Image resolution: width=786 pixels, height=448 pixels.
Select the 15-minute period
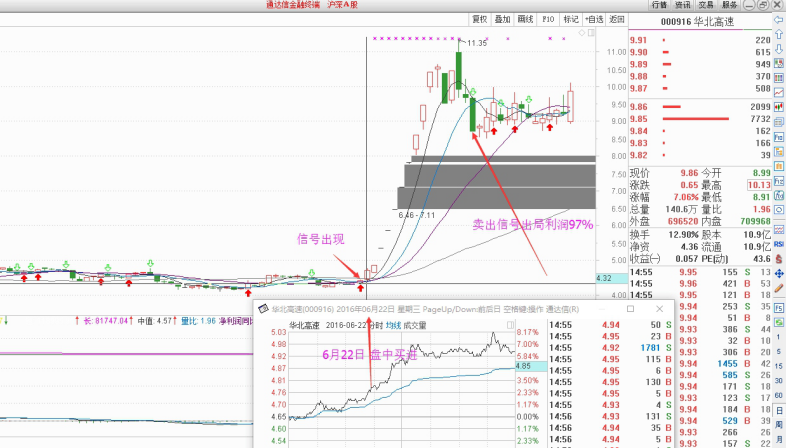[779, 366]
